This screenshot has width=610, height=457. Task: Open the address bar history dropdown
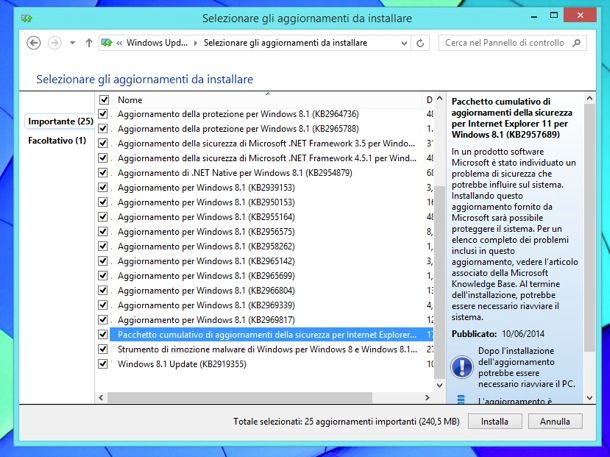[404, 43]
